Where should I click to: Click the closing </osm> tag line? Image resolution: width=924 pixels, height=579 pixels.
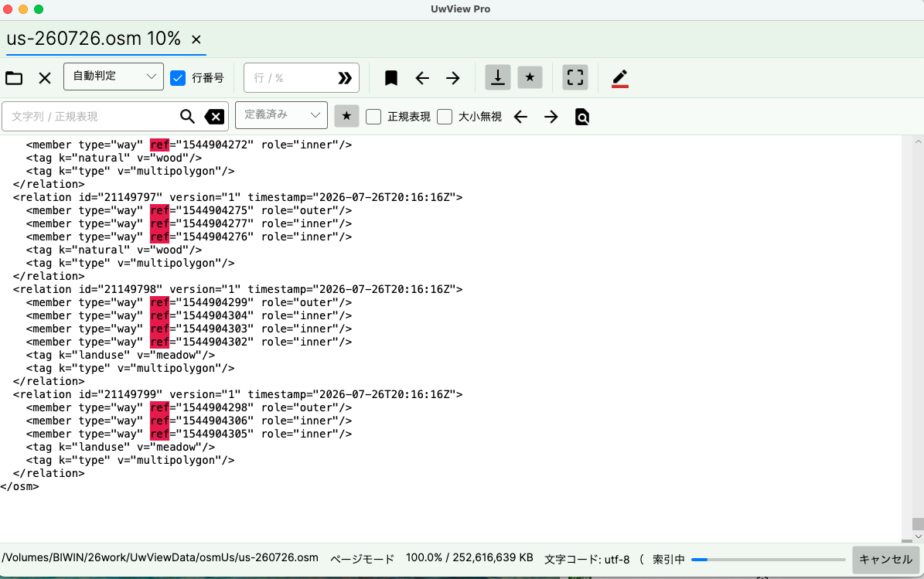pyautogui.click(x=19, y=486)
